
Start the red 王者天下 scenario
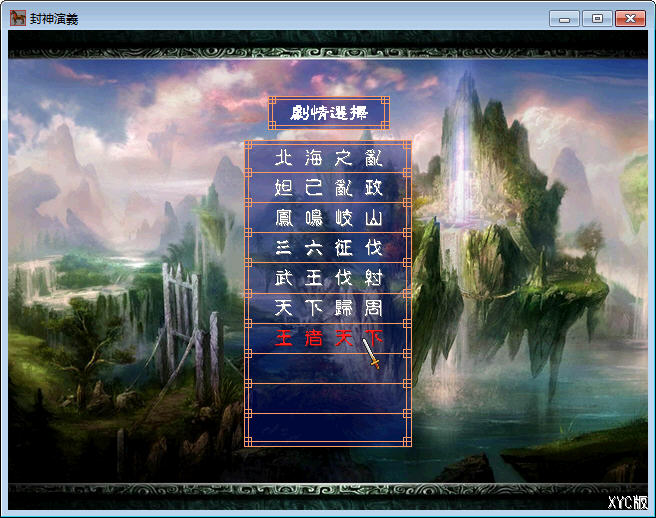point(328,338)
